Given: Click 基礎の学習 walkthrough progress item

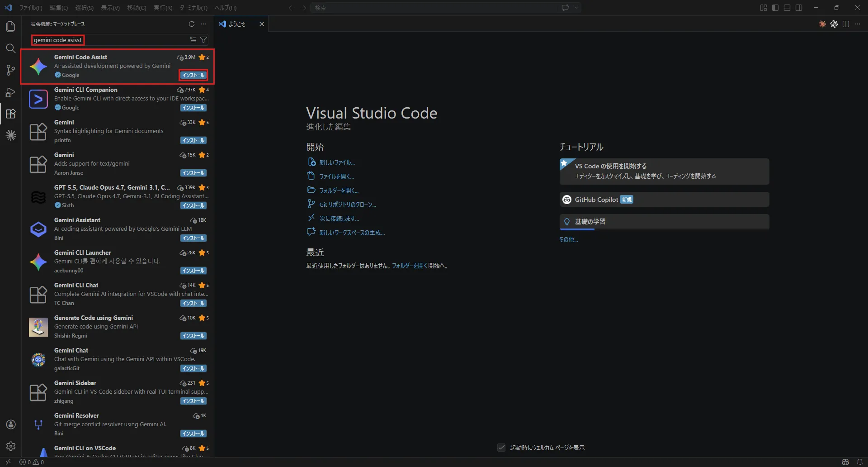Looking at the screenshot, I should pyautogui.click(x=664, y=222).
